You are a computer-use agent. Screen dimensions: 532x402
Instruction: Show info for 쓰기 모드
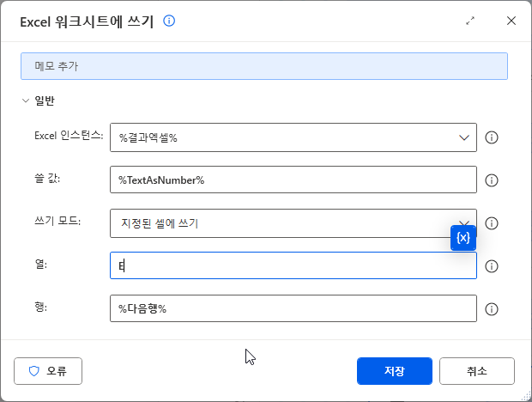pyautogui.click(x=492, y=223)
